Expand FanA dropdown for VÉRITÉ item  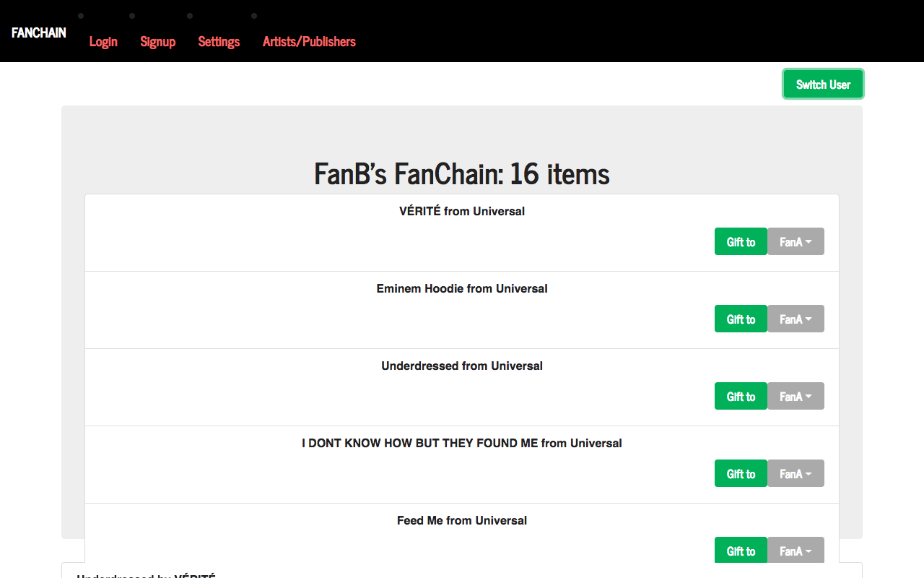796,241
